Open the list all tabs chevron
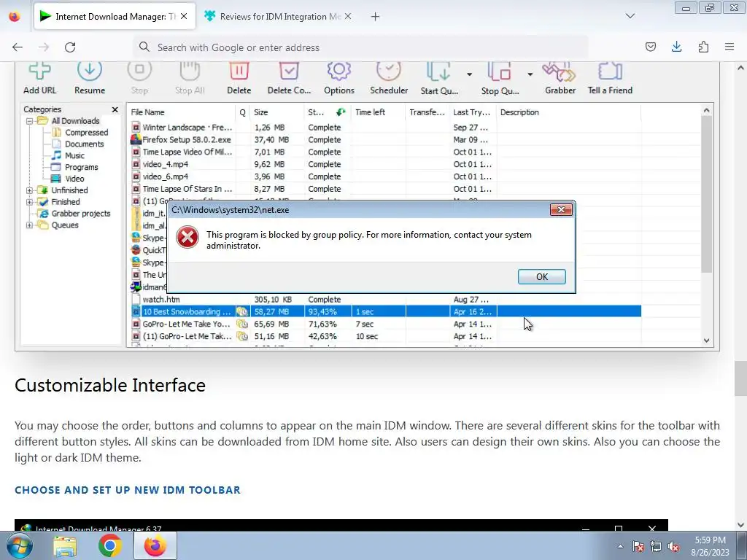Viewport: 747px width, 560px height. coord(630,16)
